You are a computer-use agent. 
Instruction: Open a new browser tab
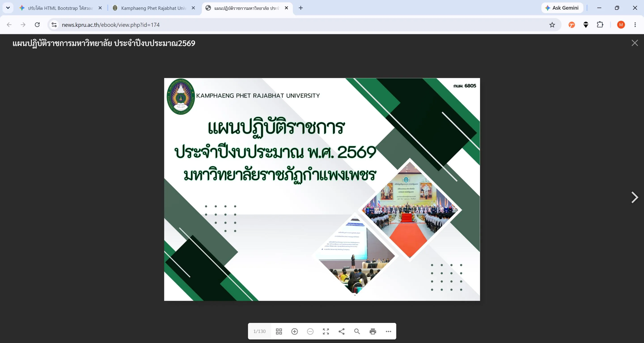(301, 8)
